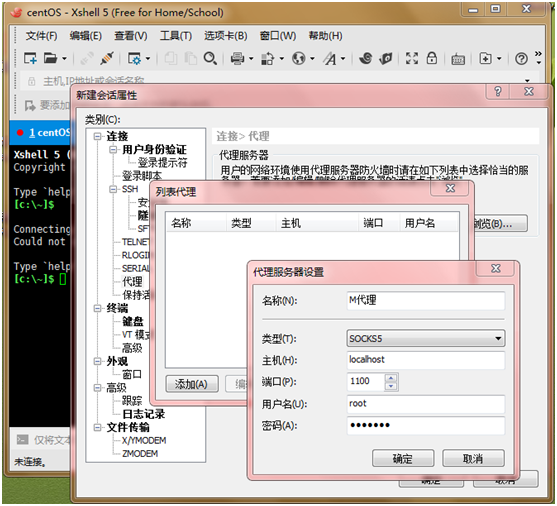Open the 查看(V) menu
The width and height of the screenshot is (557, 506).
click(131, 36)
